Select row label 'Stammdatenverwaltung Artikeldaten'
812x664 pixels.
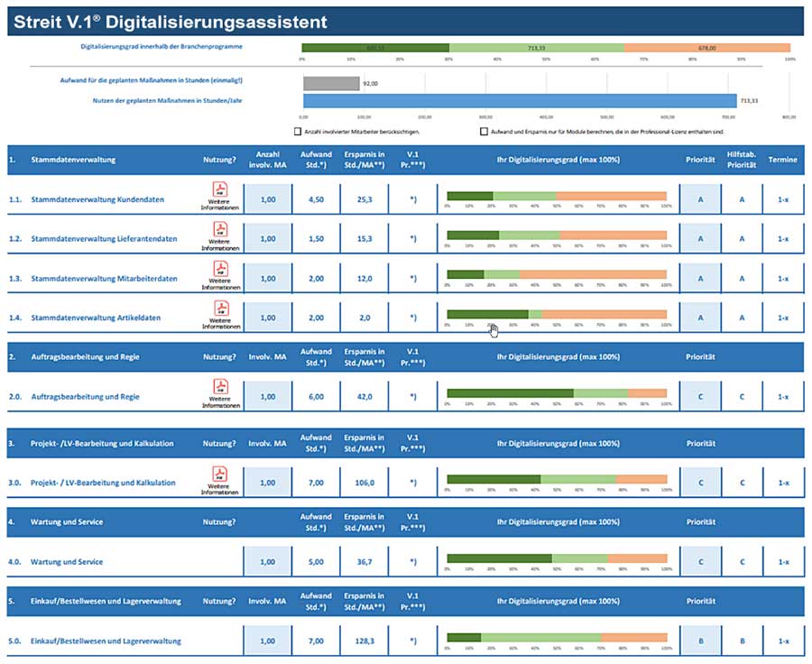tap(96, 318)
